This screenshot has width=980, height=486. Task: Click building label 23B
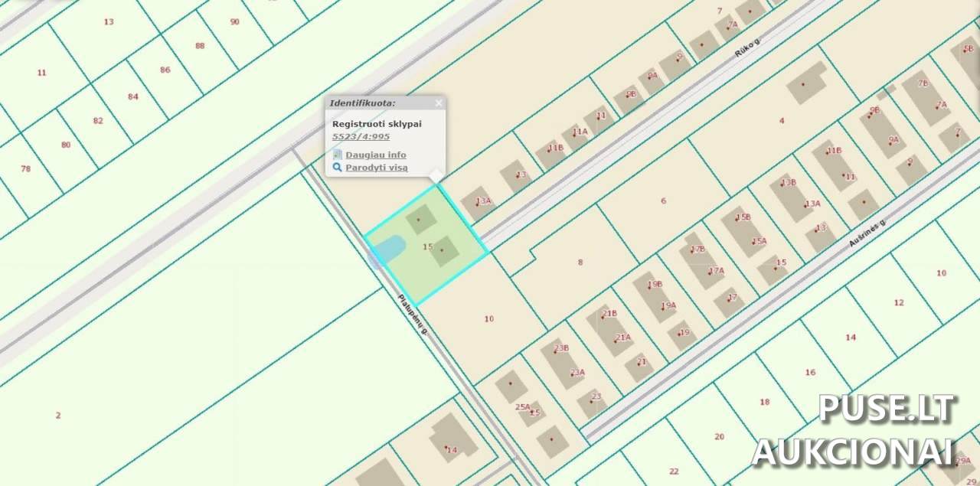(x=561, y=348)
